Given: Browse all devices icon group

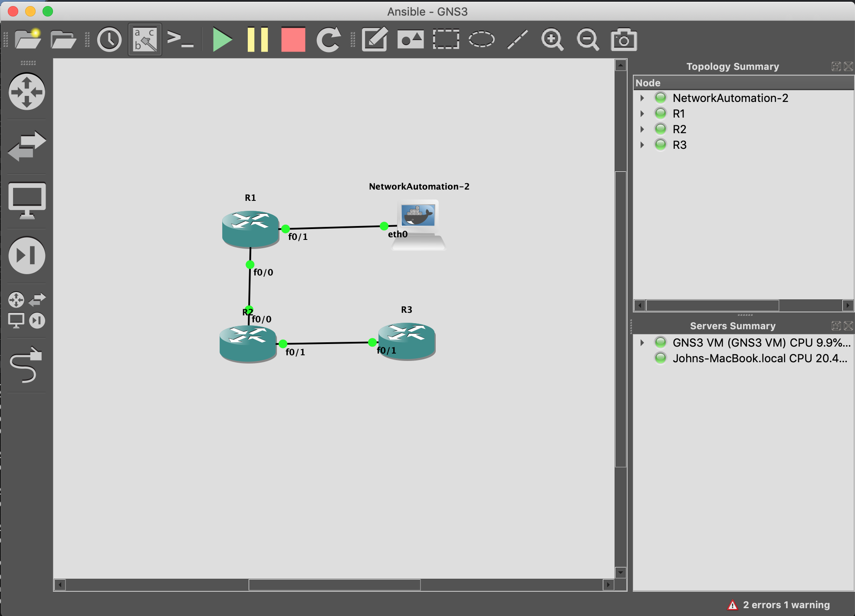Looking at the screenshot, I should pyautogui.click(x=27, y=310).
